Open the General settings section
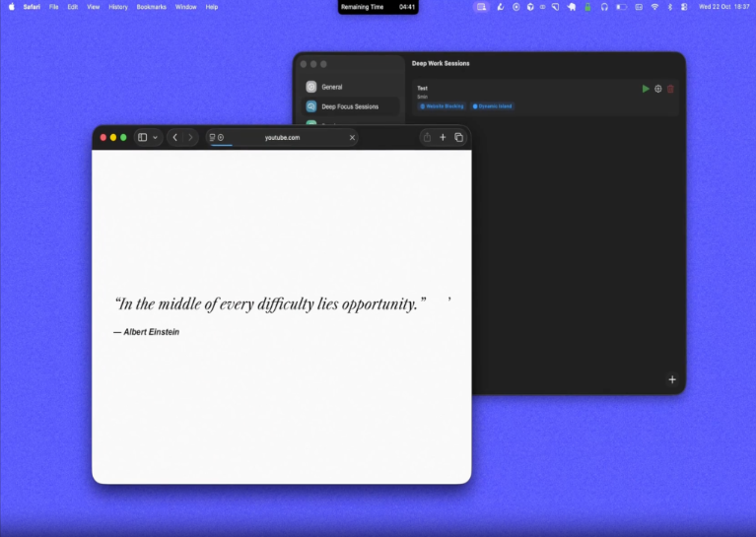The image size is (756, 537). pos(331,87)
